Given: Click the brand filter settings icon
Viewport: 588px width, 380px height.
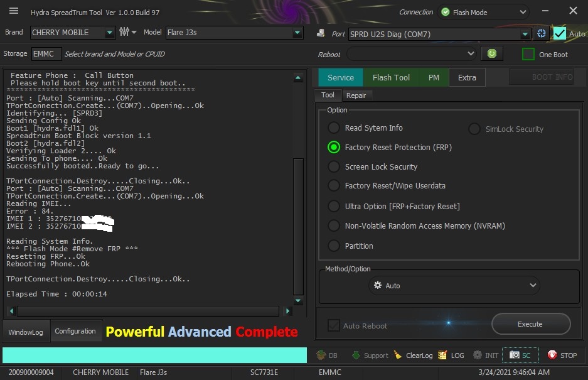Looking at the screenshot, I should point(124,32).
